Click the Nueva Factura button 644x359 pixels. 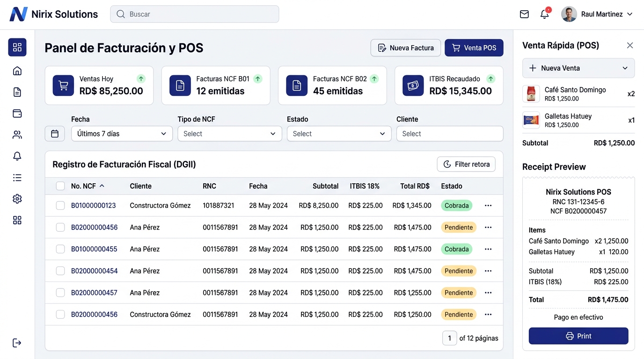coord(406,48)
